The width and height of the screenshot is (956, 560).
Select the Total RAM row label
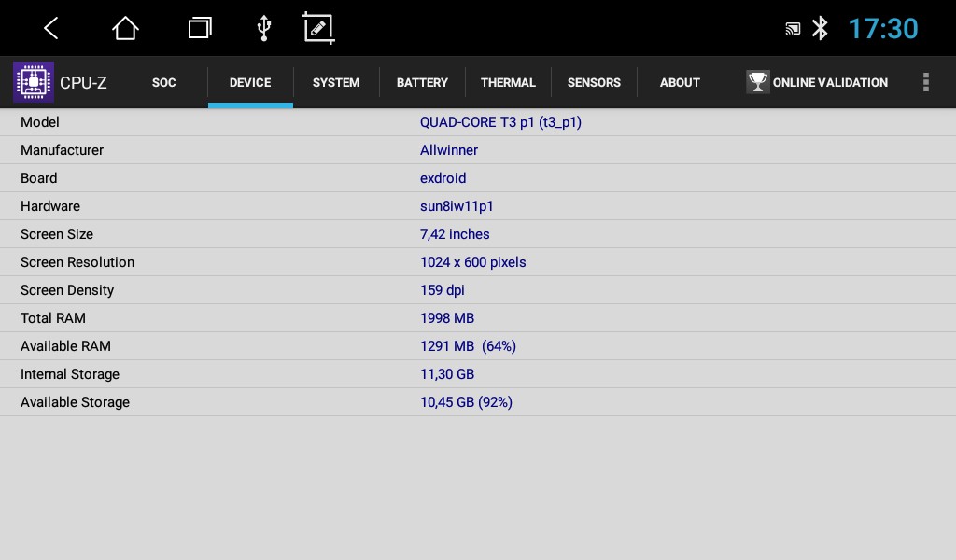[53, 318]
